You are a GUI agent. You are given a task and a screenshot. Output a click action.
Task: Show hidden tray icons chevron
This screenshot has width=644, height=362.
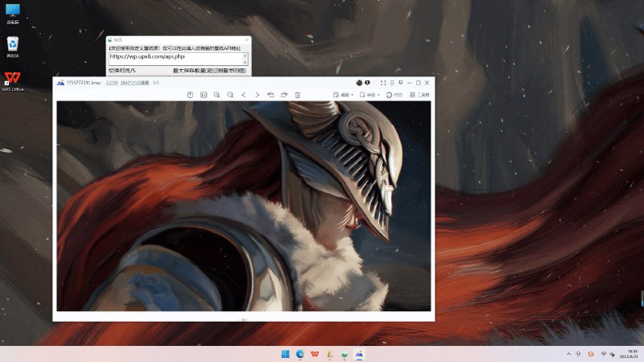[x=569, y=354]
